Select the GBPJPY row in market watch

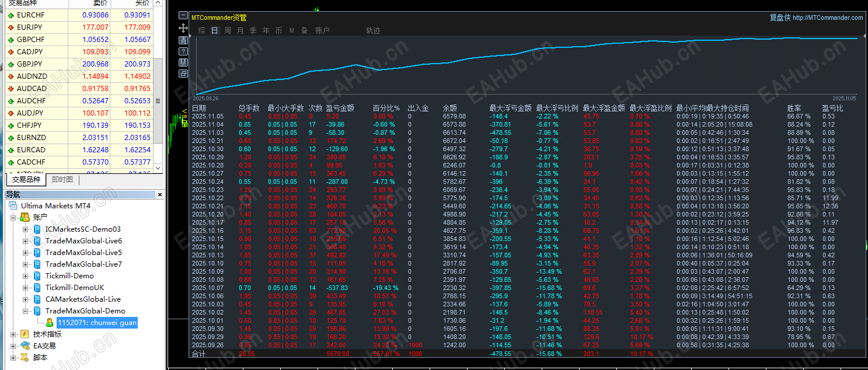[x=79, y=64]
